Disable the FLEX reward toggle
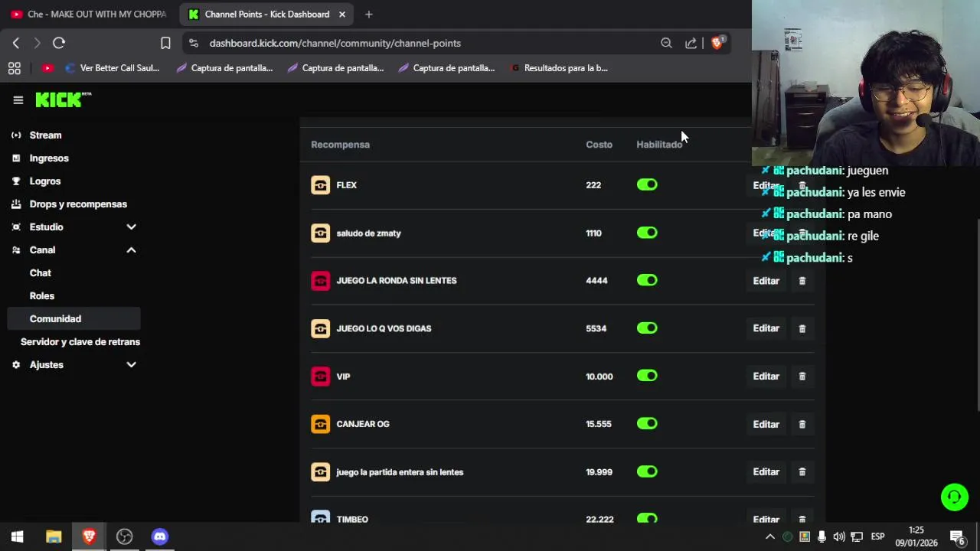The height and width of the screenshot is (551, 980). [647, 184]
